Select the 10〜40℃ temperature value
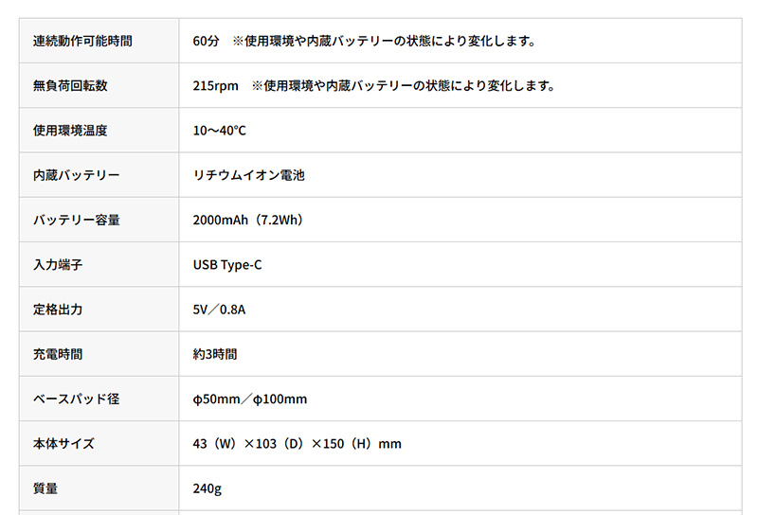 click(x=219, y=131)
